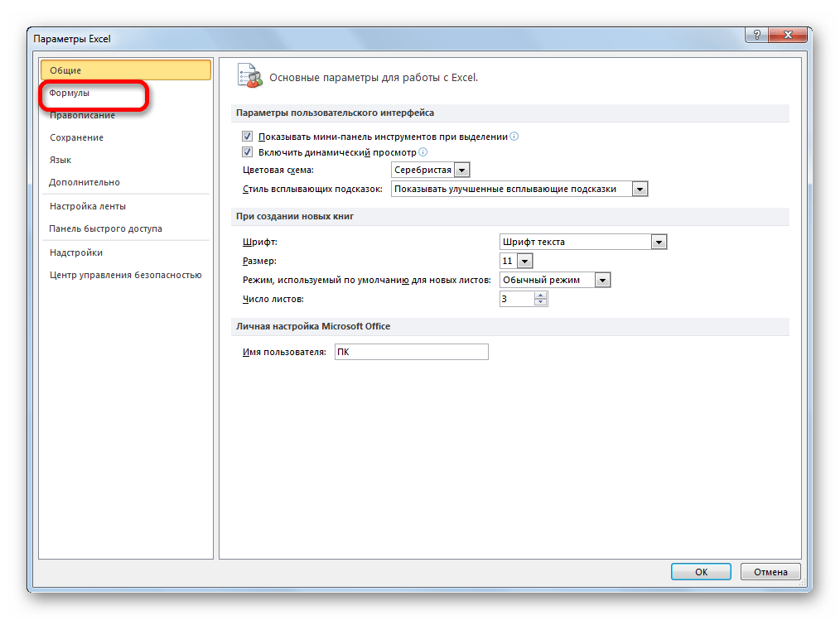Click the Число листов label

(x=273, y=300)
